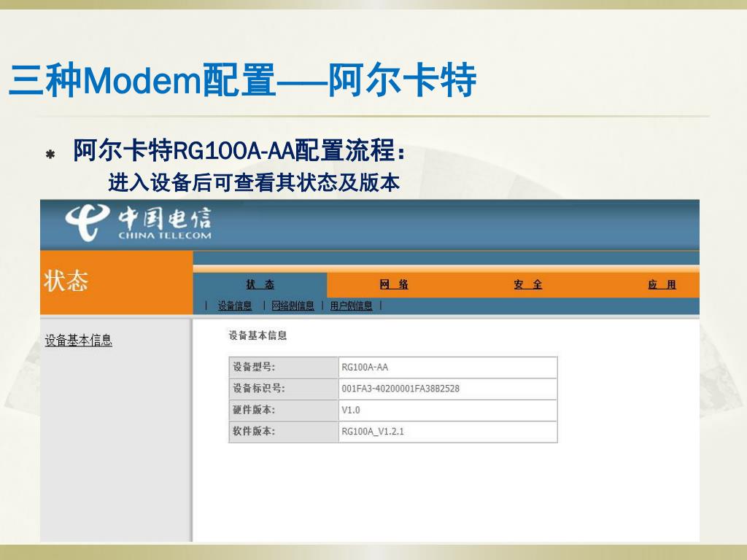
Task: Click 设备基本信息 in the left sidebar
Action: 79,341
